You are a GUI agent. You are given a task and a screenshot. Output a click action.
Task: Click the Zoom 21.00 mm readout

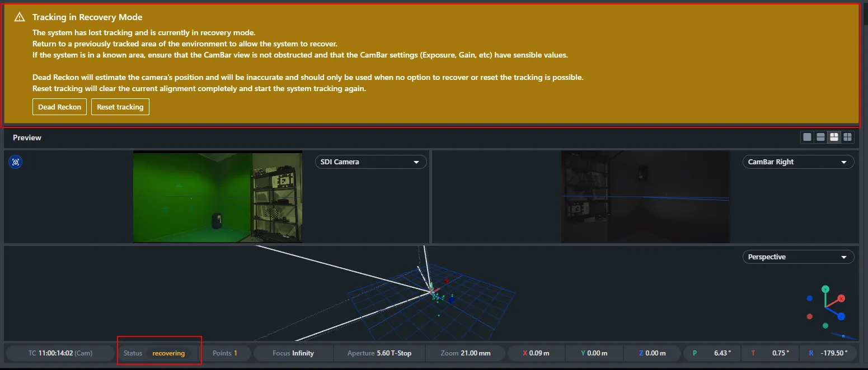[x=466, y=353]
